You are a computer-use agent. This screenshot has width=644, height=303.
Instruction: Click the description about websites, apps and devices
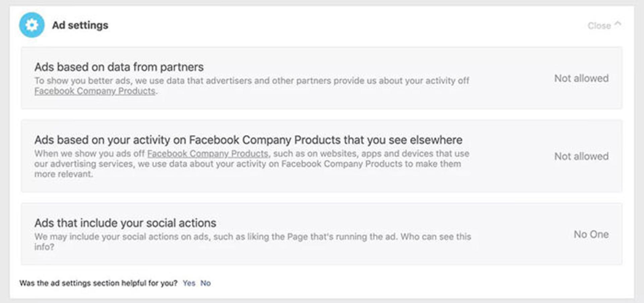pos(252,164)
